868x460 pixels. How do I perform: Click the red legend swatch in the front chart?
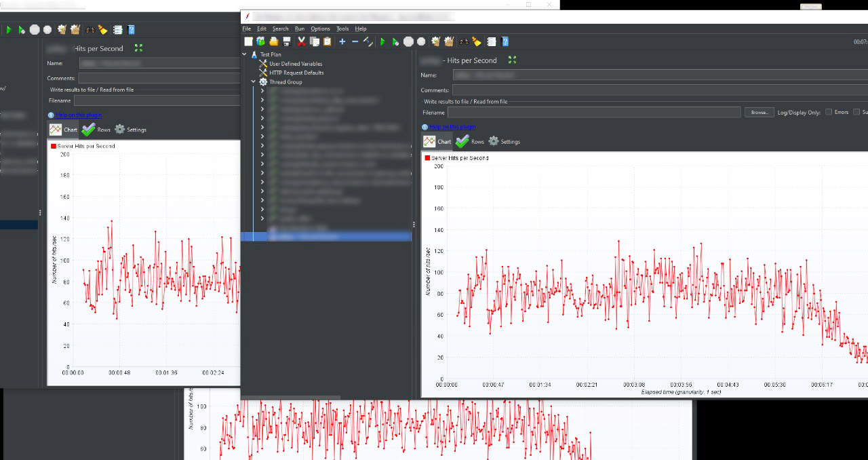pos(427,158)
